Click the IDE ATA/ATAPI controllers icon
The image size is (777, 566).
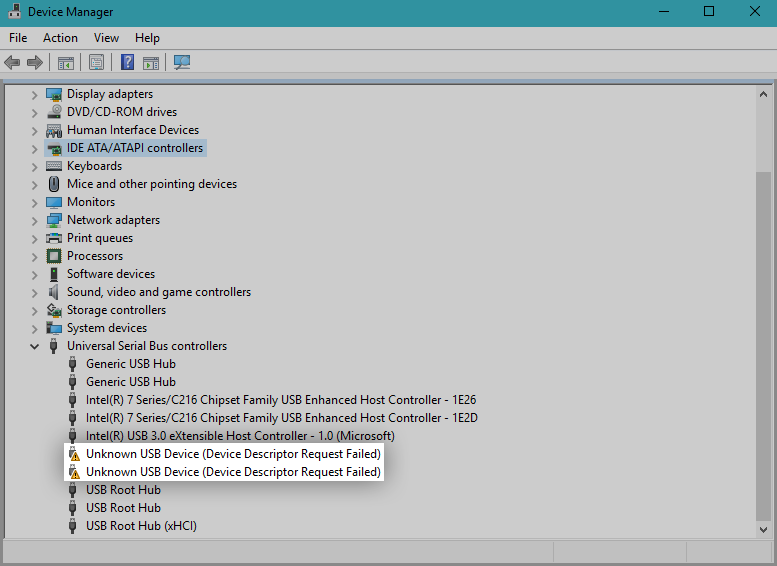(x=54, y=148)
